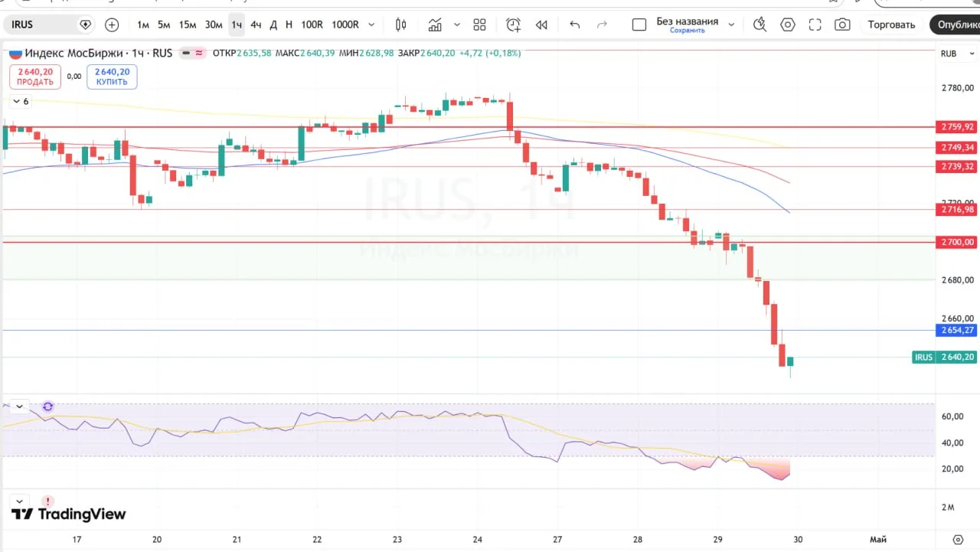Switch to the 5м timeframe

pyautogui.click(x=164, y=24)
